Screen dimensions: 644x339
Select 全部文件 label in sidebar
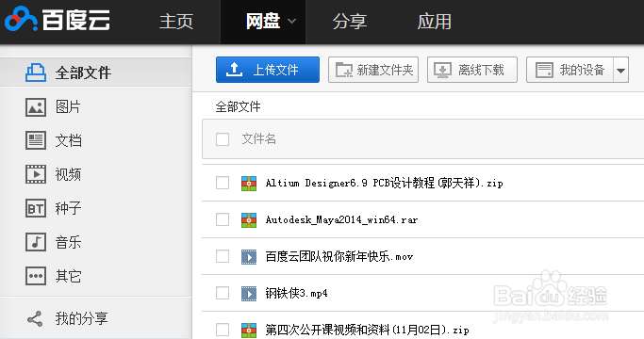83,73
